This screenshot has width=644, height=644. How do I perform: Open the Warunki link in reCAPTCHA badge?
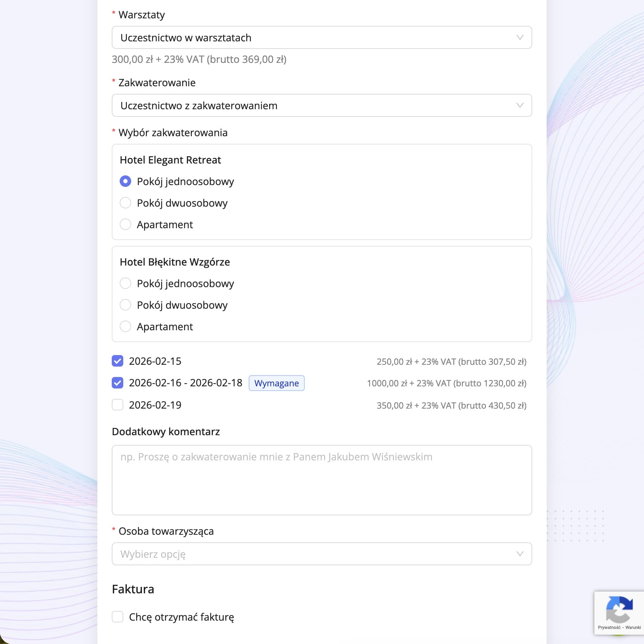(633, 627)
